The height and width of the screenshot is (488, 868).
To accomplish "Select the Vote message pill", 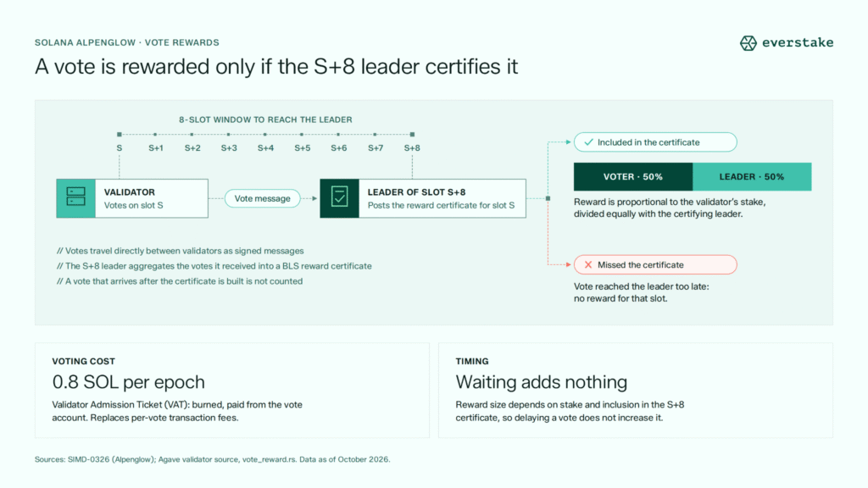I will (263, 198).
